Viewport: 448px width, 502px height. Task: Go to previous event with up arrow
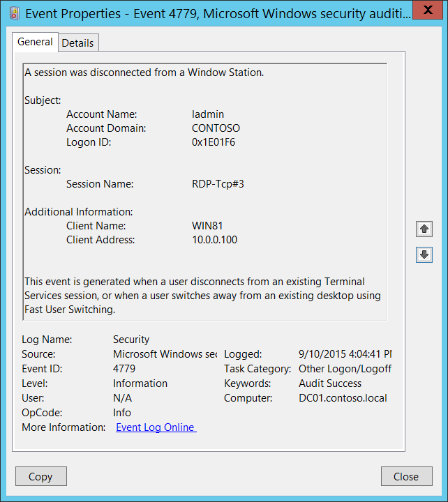click(x=424, y=229)
